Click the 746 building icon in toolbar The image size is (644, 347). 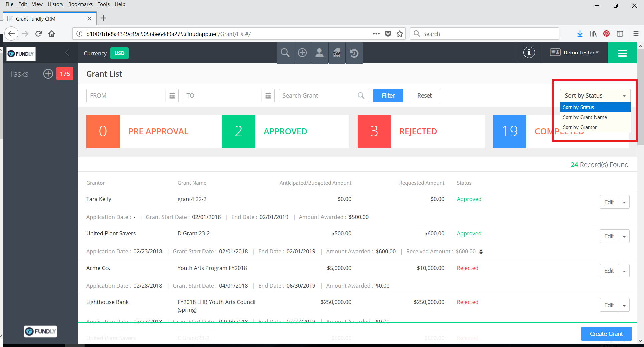337,53
